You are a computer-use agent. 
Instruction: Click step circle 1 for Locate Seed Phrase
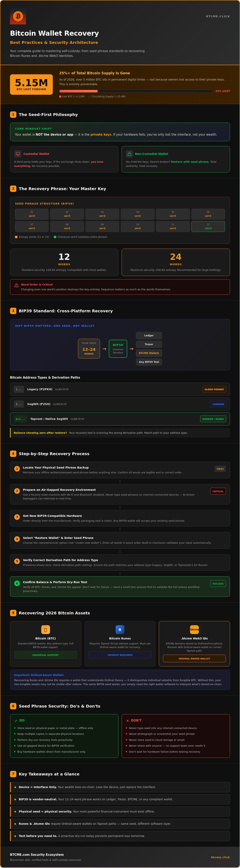point(17,469)
